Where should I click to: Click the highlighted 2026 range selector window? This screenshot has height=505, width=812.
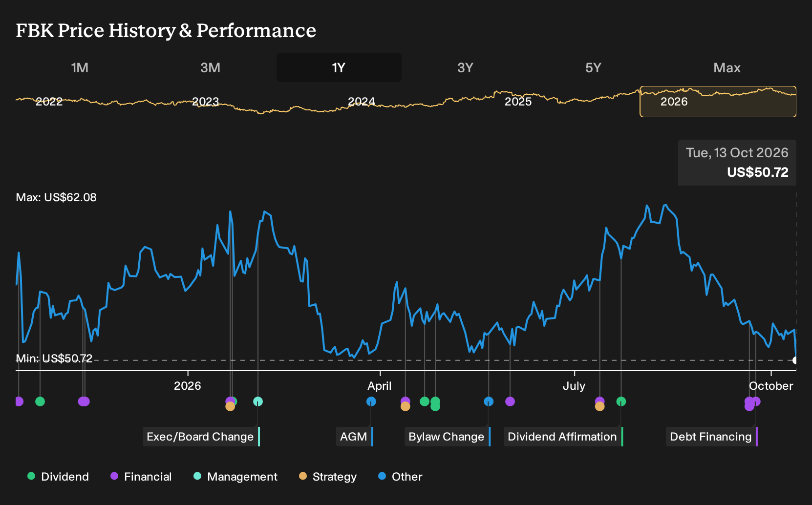718,102
